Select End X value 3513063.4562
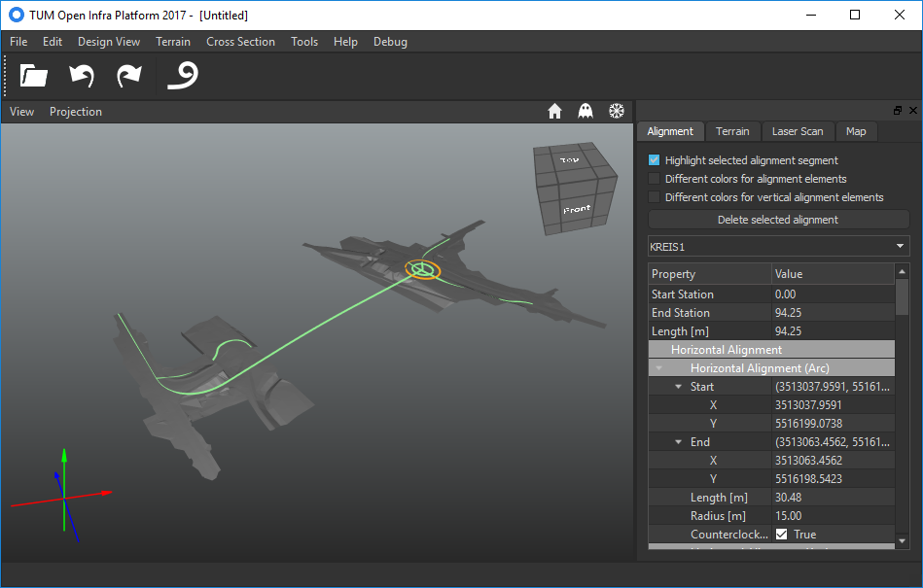 point(808,461)
